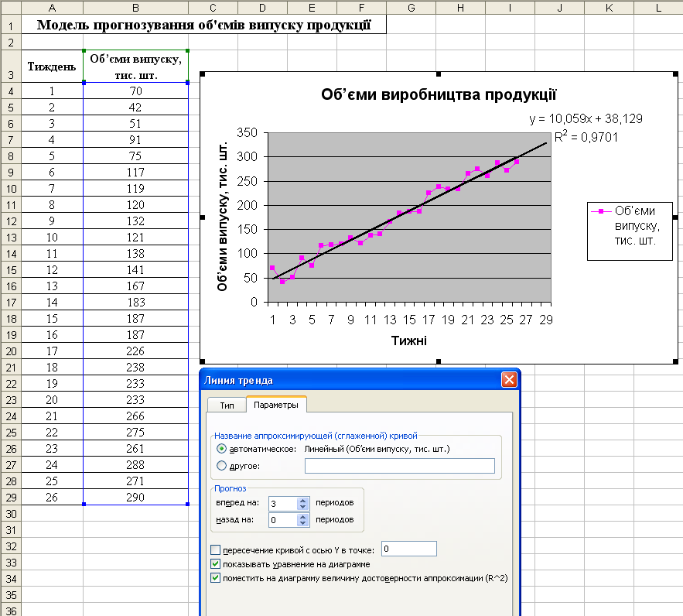
Task: Close the Линия тренда dialog
Action: point(508,380)
